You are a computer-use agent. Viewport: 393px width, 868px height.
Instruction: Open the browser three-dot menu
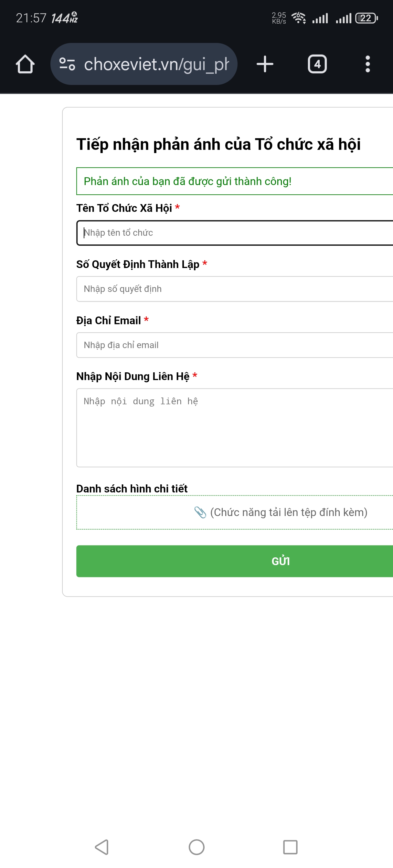pyautogui.click(x=367, y=64)
